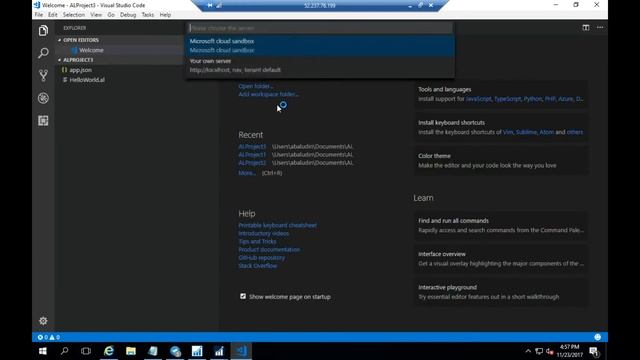Click the connection signal icon on remote bar
640x360 pixels.
pyautogui.click(x=219, y=5)
